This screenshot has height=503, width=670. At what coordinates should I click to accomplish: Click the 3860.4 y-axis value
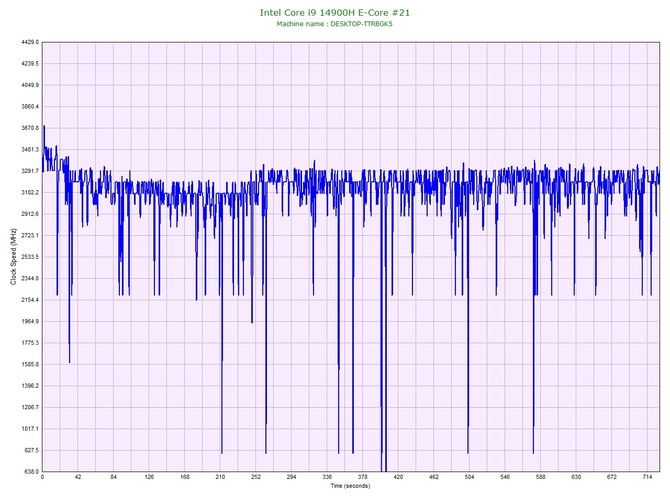click(x=30, y=107)
